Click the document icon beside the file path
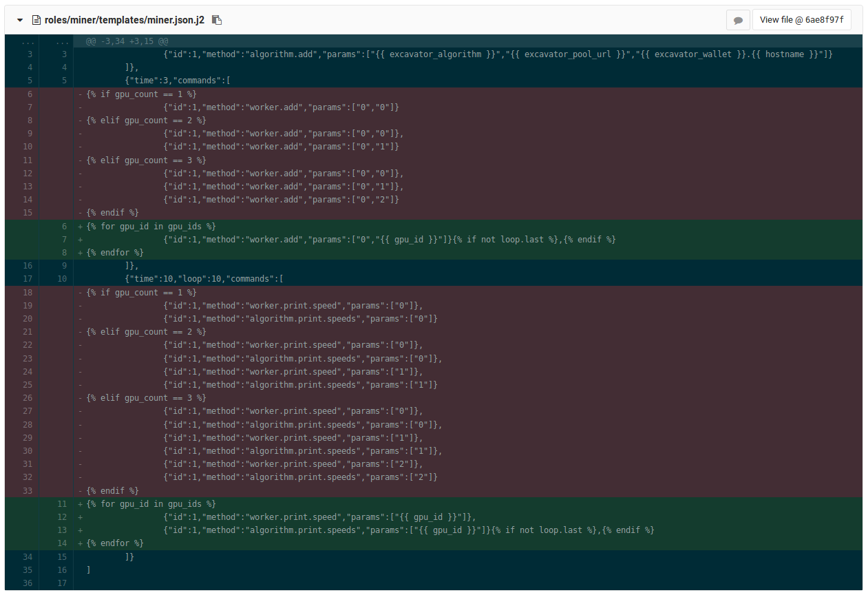The height and width of the screenshot is (595, 868). click(36, 20)
